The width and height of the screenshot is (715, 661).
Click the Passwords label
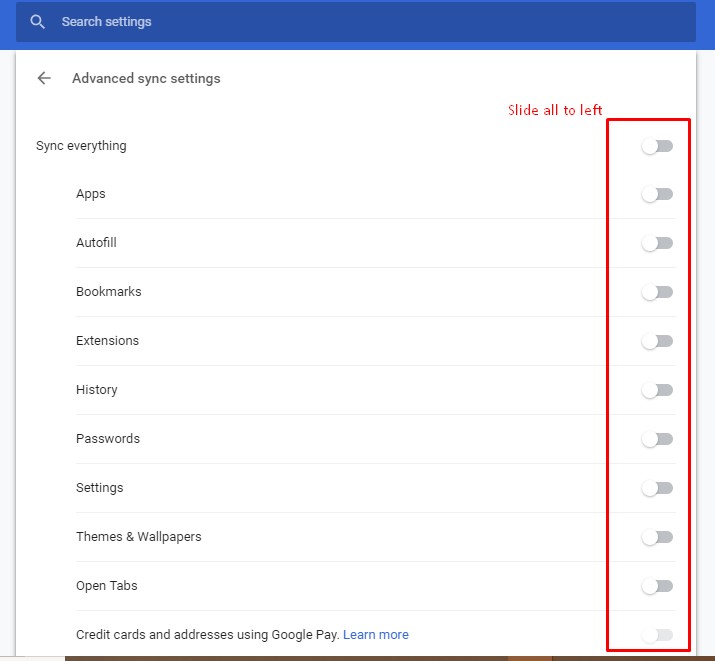click(x=108, y=439)
